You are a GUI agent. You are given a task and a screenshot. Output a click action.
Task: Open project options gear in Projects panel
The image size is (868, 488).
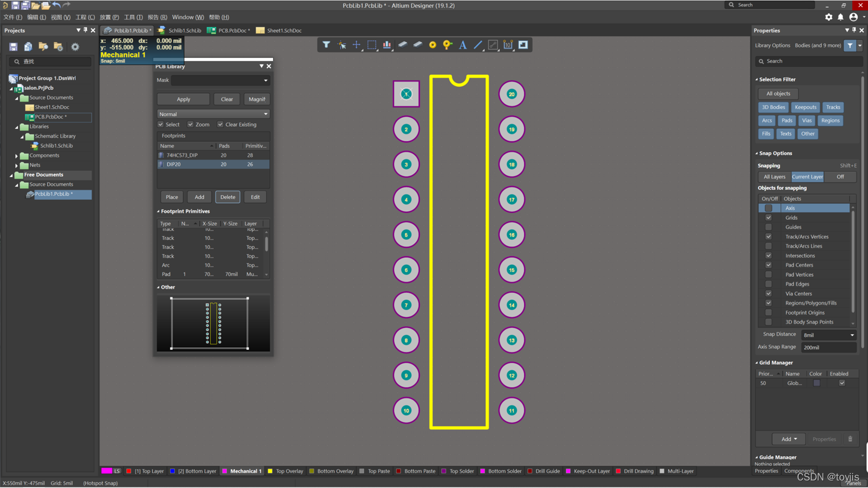pos(75,47)
